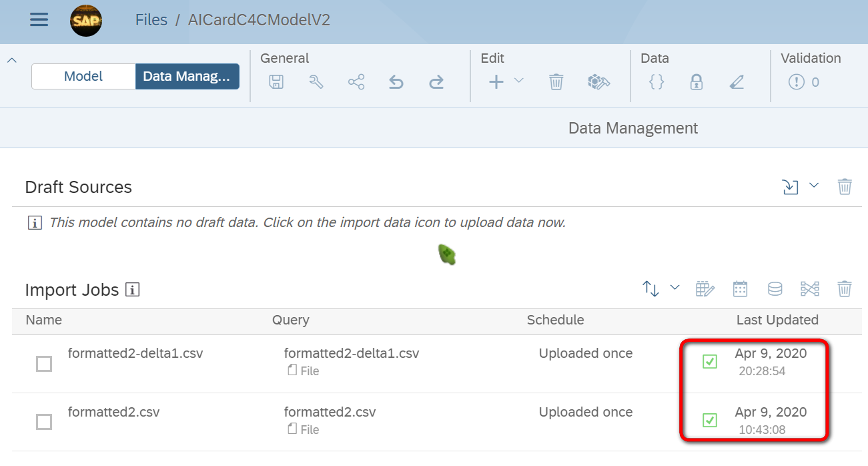Click the cube-and-wrench icon in the Edit group
868x466 pixels.
[x=599, y=82]
